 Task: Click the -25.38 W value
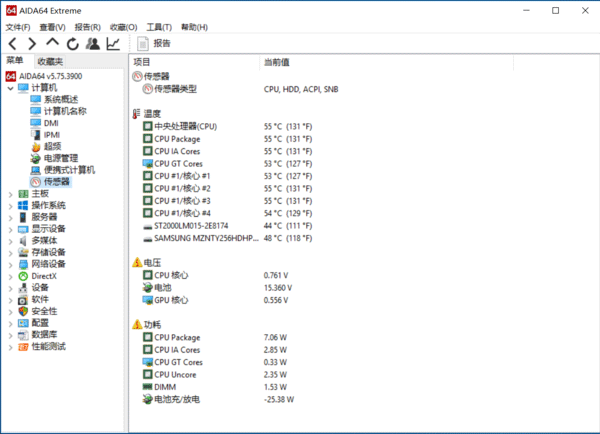pos(279,400)
